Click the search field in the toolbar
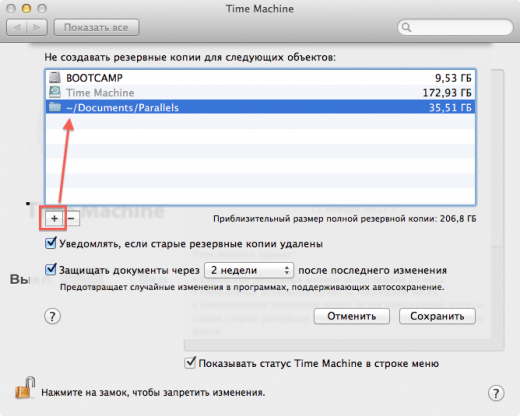The height and width of the screenshot is (416, 520). (x=455, y=27)
